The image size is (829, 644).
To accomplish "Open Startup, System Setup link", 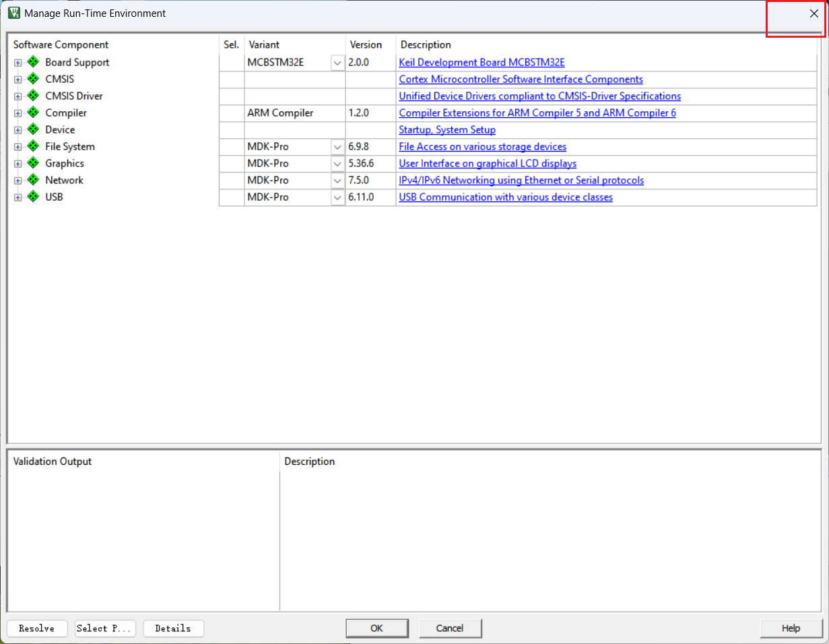I will tap(447, 130).
